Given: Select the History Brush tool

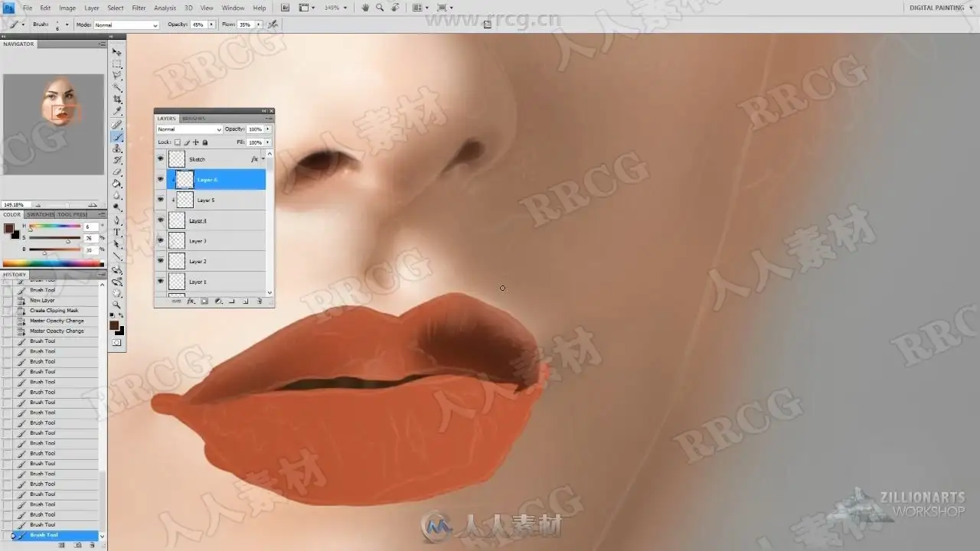Looking at the screenshot, I should tap(117, 161).
